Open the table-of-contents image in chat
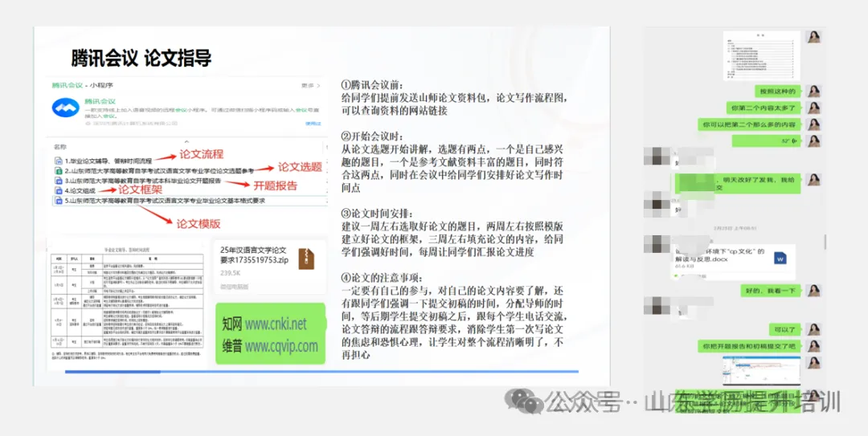Image resolution: width=868 pixels, height=436 pixels. coord(762,55)
